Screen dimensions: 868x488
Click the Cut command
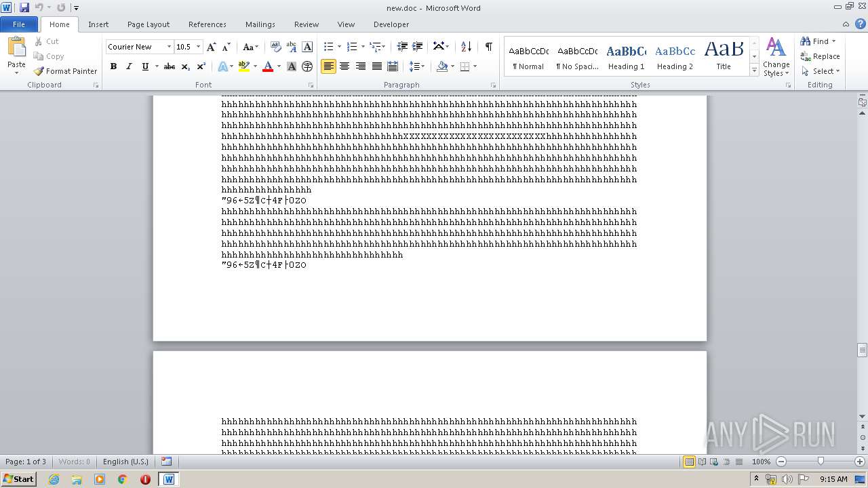47,41
